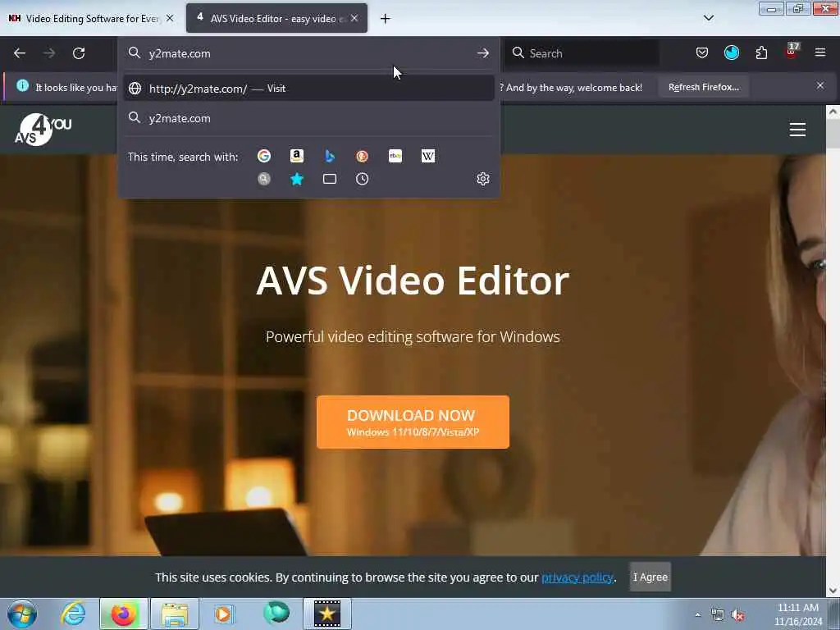The height and width of the screenshot is (630, 840).
Task: List all tabs dropdown chevron
Action: tap(708, 18)
